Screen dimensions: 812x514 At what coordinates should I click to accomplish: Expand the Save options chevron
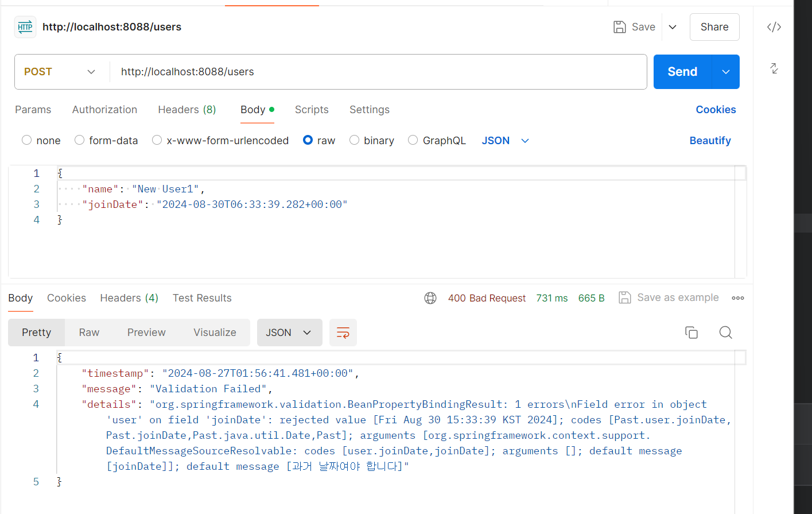pos(673,27)
